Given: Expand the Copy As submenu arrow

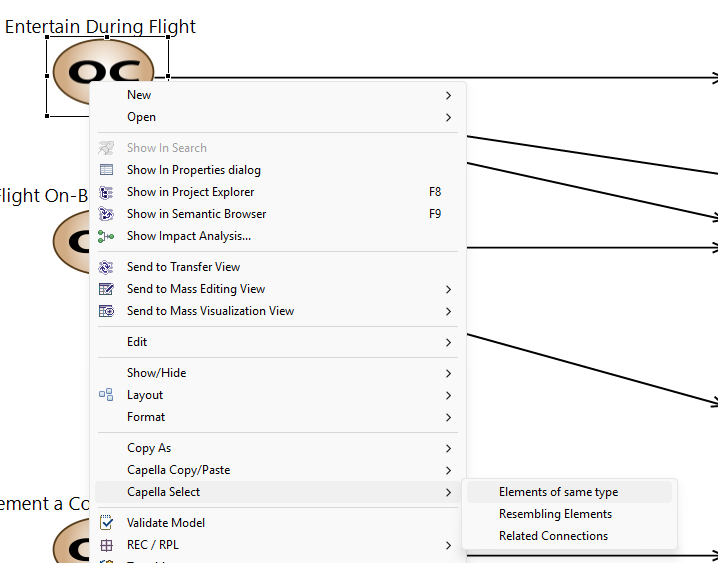Looking at the screenshot, I should [x=448, y=448].
